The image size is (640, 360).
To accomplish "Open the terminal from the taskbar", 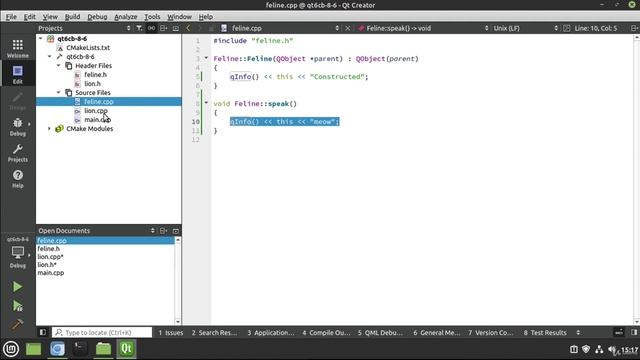I will [x=80, y=349].
